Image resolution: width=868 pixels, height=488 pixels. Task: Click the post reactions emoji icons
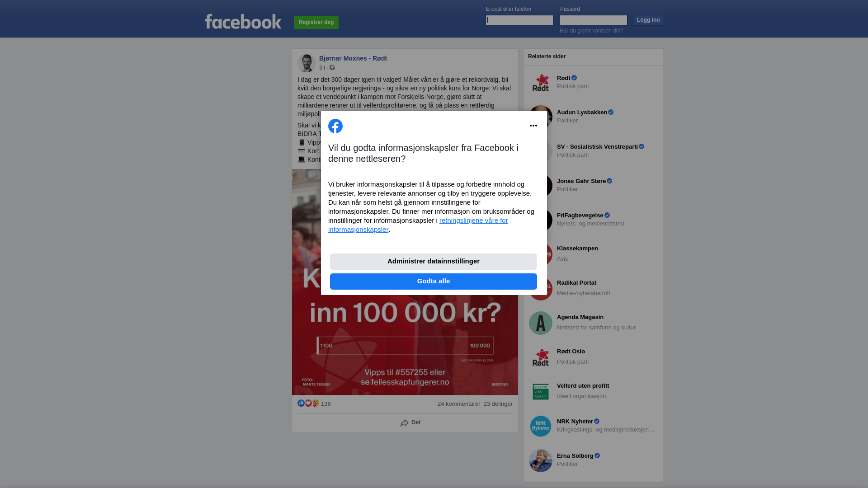pyautogui.click(x=308, y=403)
